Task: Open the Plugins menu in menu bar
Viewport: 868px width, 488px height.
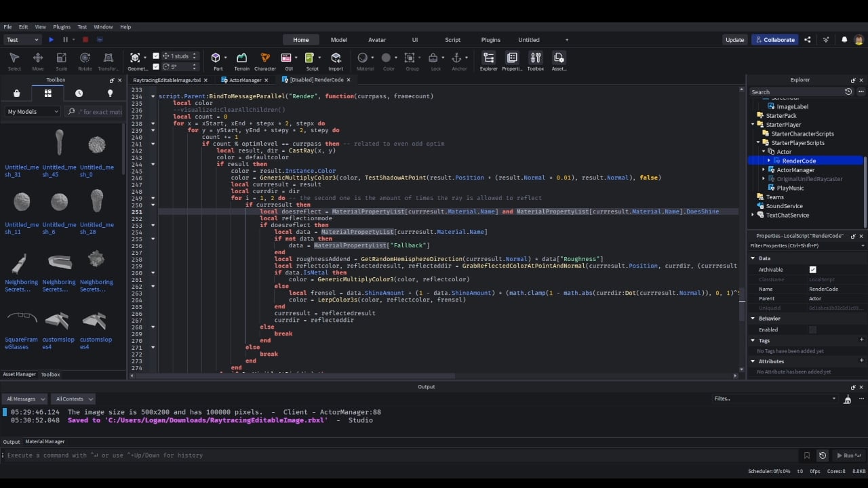Action: [62, 27]
